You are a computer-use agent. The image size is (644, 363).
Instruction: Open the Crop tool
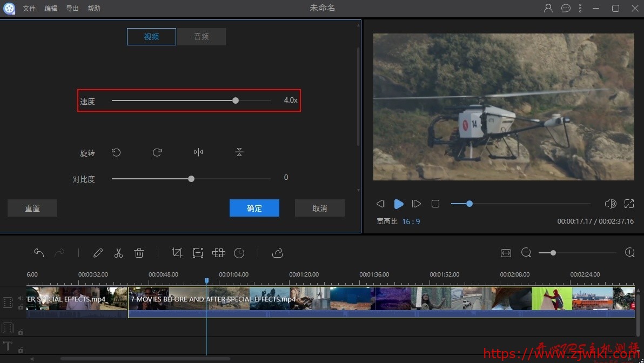point(177,252)
